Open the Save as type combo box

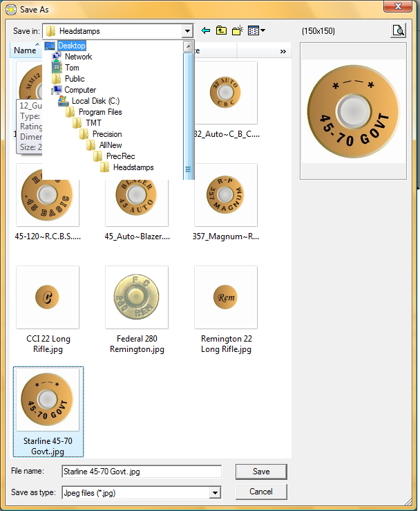tap(142, 493)
